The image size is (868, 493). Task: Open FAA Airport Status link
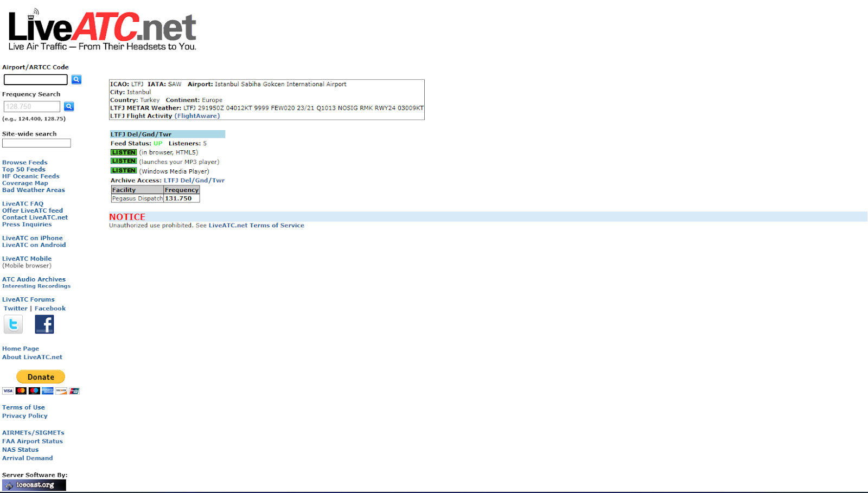point(33,441)
